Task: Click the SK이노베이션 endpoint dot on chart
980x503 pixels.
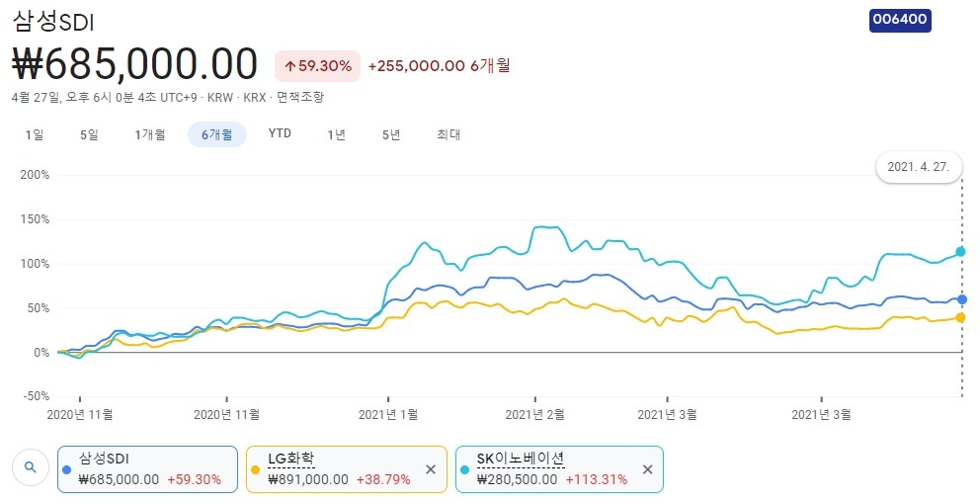Action: click(960, 252)
